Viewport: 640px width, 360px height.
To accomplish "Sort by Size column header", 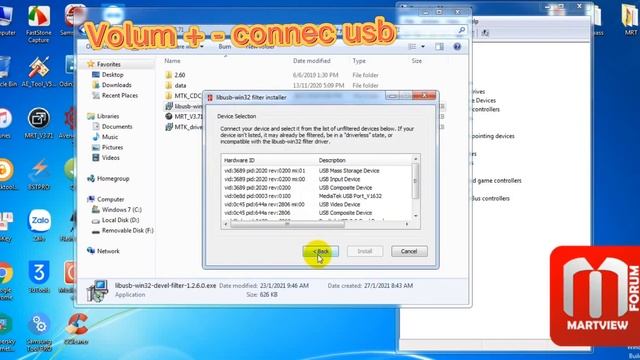I will coord(416,61).
